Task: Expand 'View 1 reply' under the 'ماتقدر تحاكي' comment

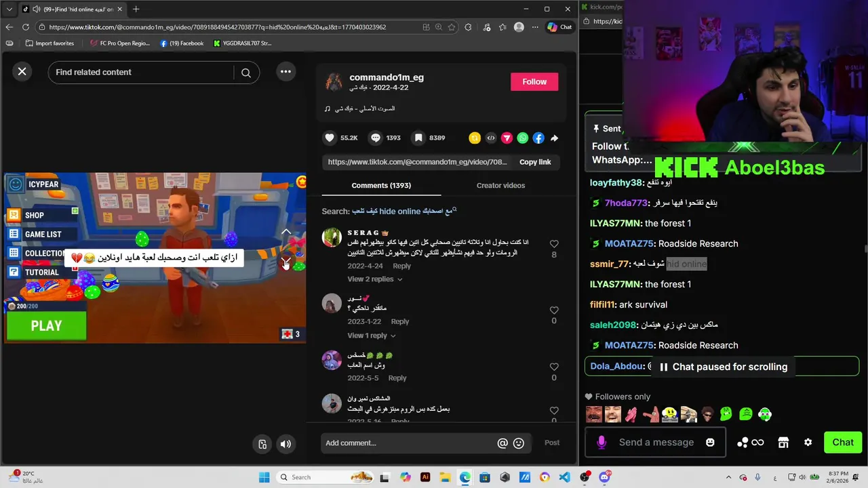Action: [372, 335]
